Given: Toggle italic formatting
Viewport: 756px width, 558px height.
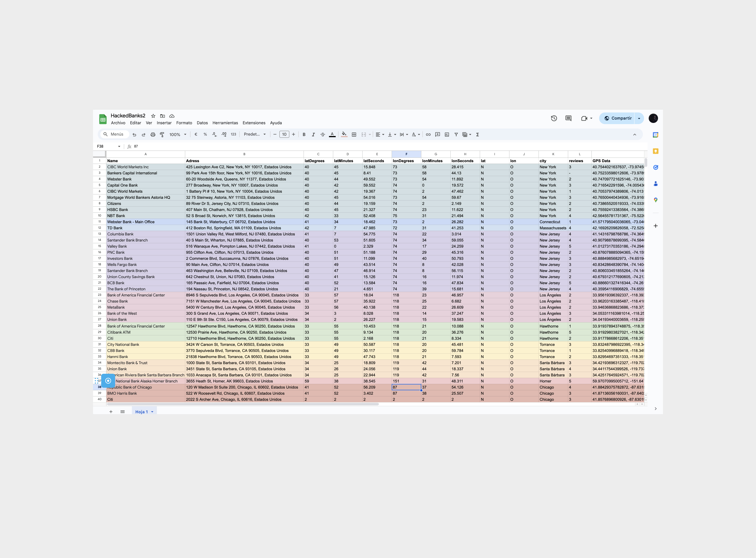Looking at the screenshot, I should coord(313,135).
